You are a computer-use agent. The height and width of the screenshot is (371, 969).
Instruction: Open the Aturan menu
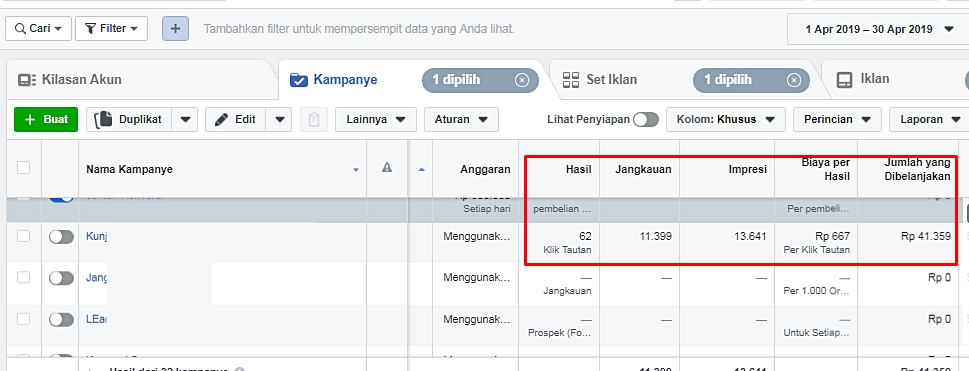(461, 119)
